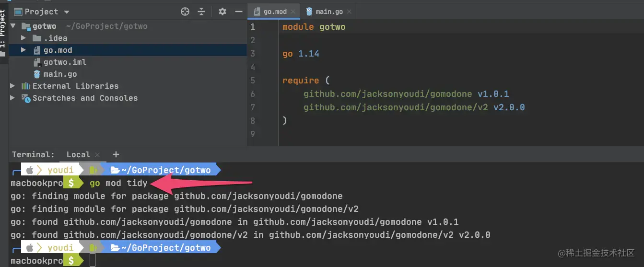
Task: Click the gotwo project folder name
Action: click(45, 26)
